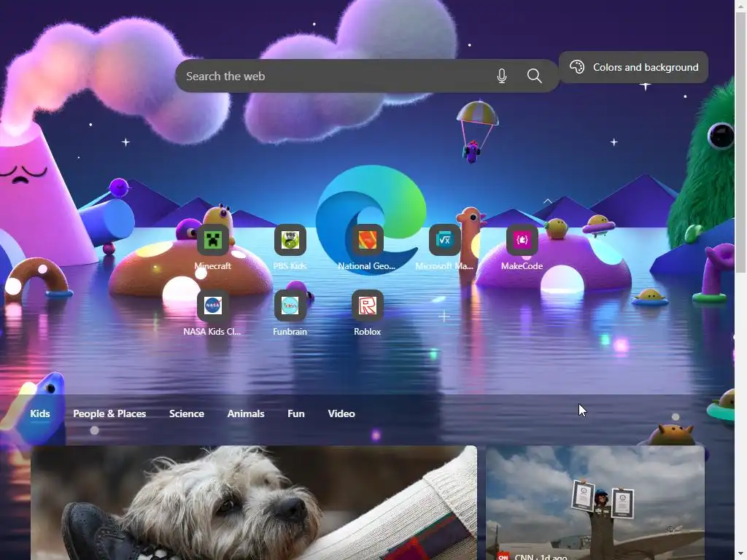Open the Microsoft Math quick link icon

(x=444, y=239)
